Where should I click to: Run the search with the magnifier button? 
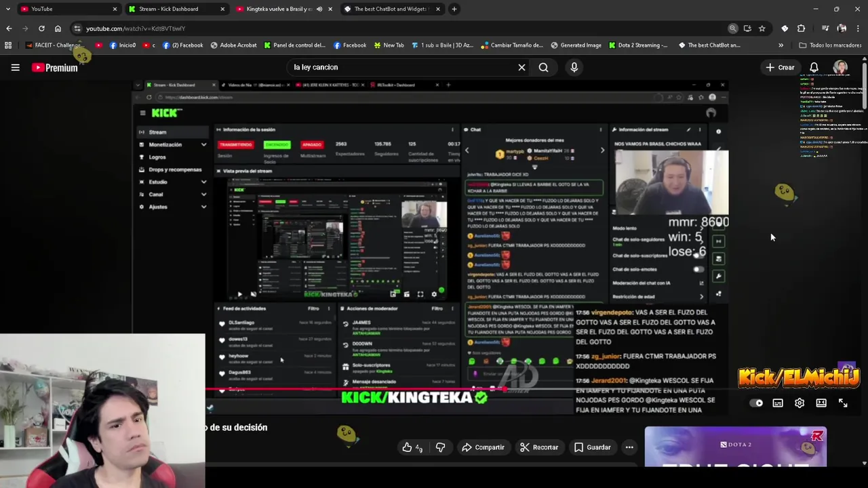(x=543, y=67)
